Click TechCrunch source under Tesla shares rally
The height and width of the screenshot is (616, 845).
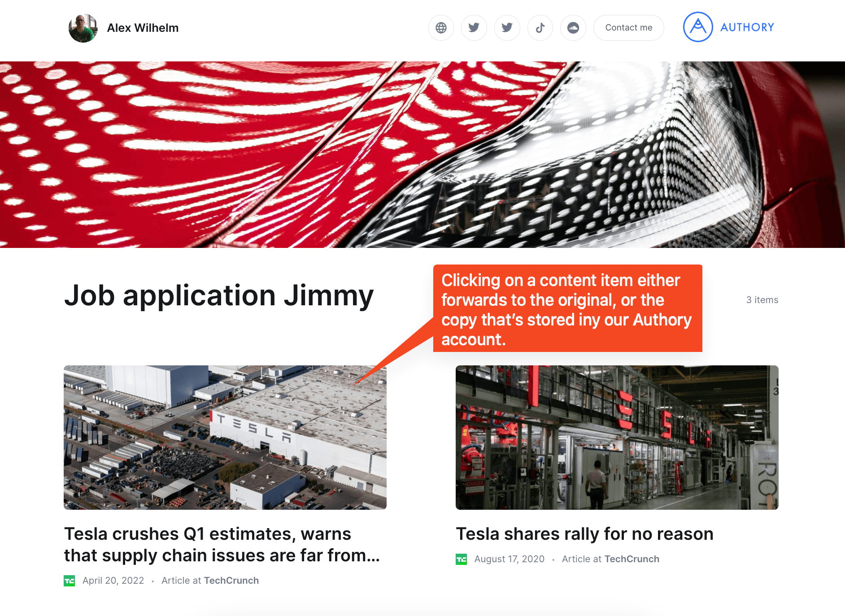(632, 559)
